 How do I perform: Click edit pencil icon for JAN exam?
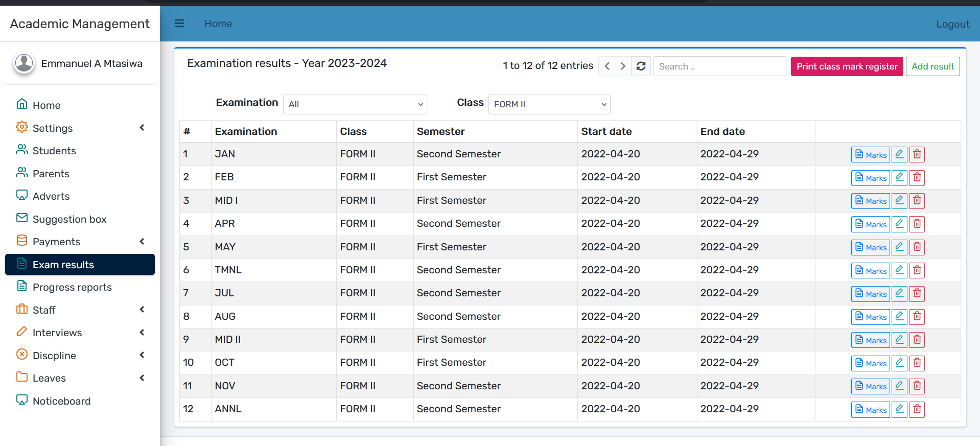[899, 154]
